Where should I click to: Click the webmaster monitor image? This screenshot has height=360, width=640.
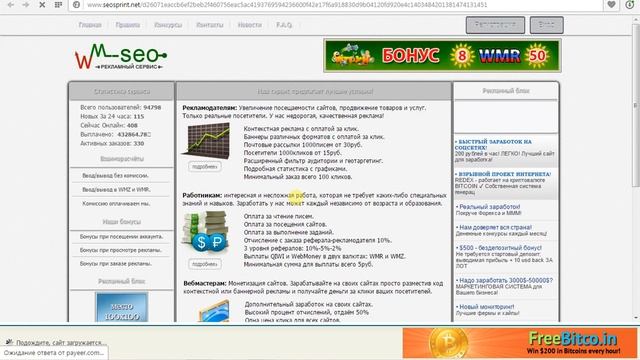213,311
